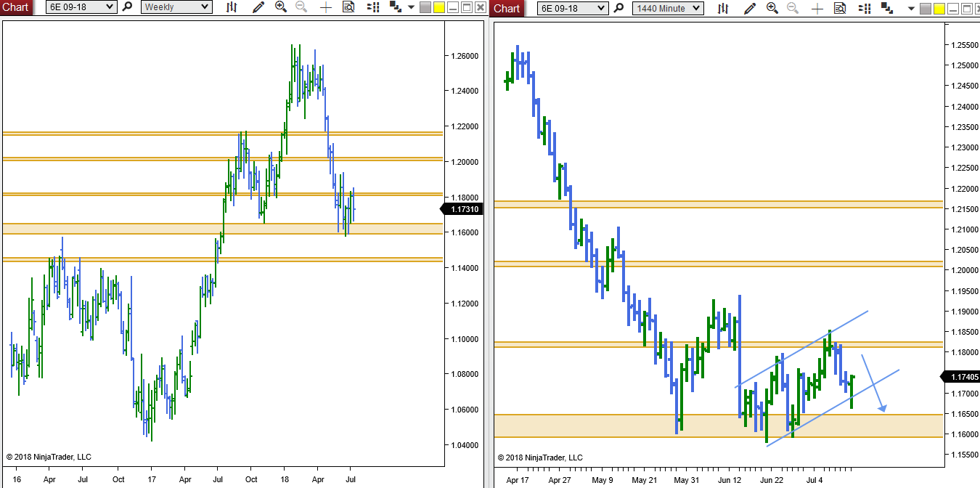Toggle the data box icon in Weekly chart
Image resolution: width=980 pixels, height=488 pixels.
pyautogui.click(x=348, y=7)
